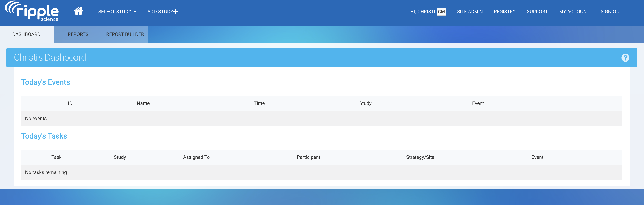The image size is (644, 205).
Task: Click the home icon in navbar
Action: [x=78, y=11]
